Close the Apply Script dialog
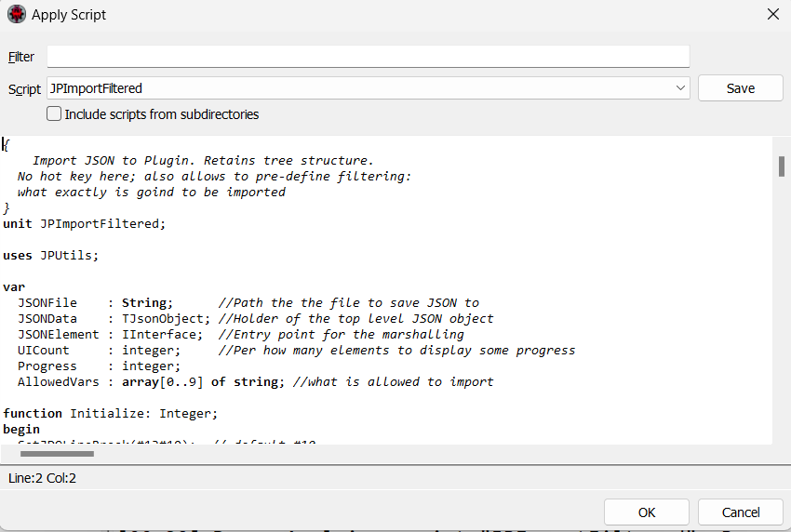Screen dimensions: 791x532 coord(772,14)
